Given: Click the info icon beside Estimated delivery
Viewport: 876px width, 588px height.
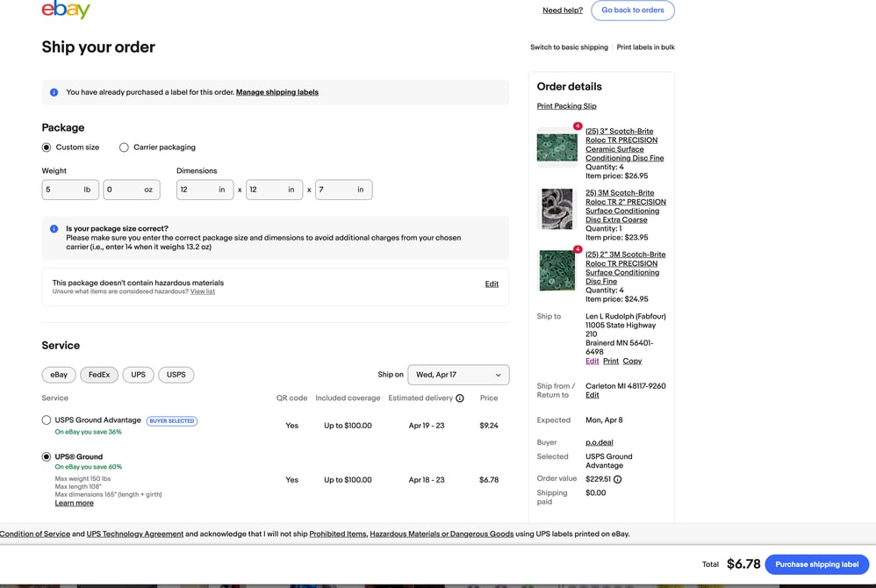Looking at the screenshot, I should click(460, 398).
